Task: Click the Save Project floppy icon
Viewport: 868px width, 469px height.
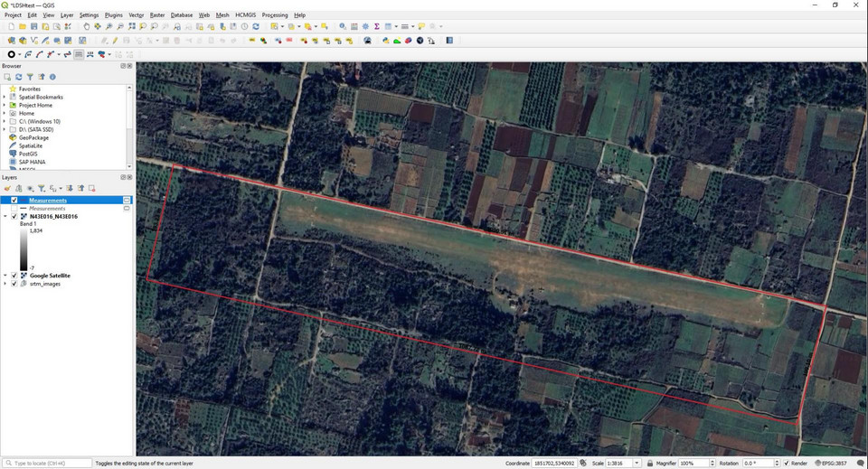Action: (x=33, y=26)
